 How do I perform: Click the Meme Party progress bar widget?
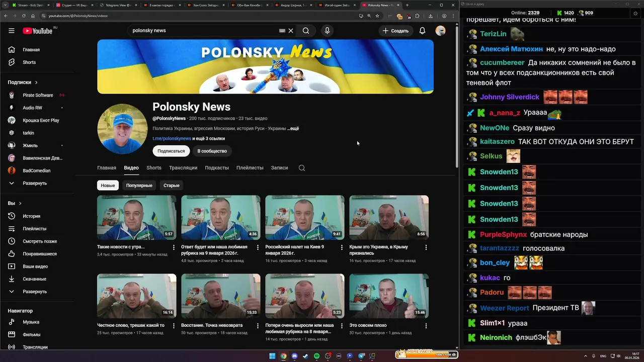tap(427, 354)
